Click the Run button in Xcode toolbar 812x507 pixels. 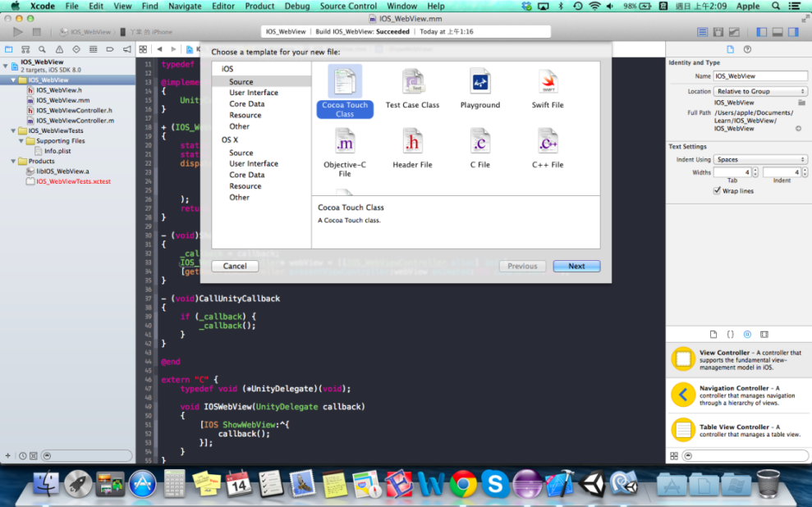click(18, 32)
